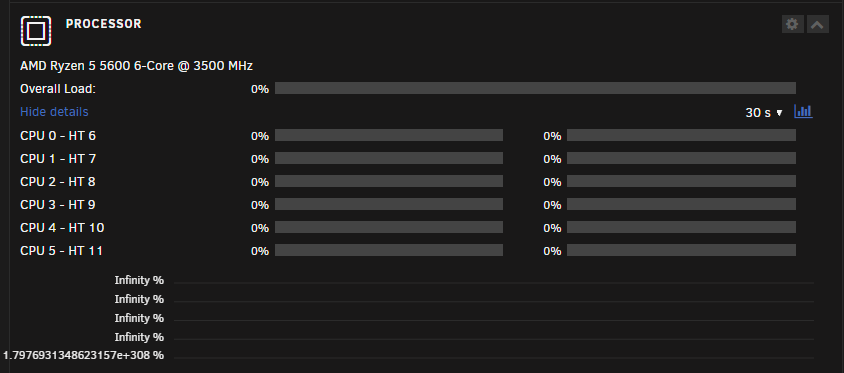Click the PROCESSOR heading title
This screenshot has height=373, width=844.
pyautogui.click(x=103, y=24)
